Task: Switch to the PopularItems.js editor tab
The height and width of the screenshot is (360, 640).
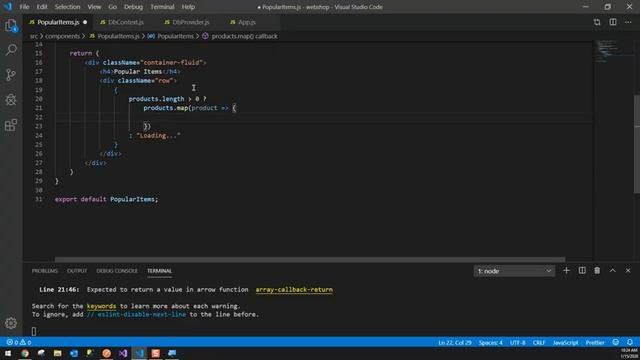Action: pos(58,22)
